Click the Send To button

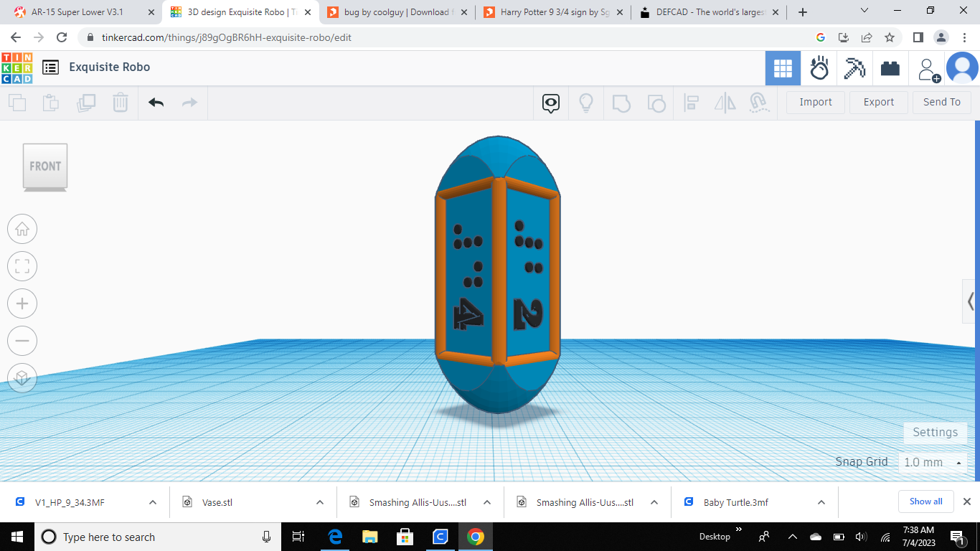pos(942,103)
